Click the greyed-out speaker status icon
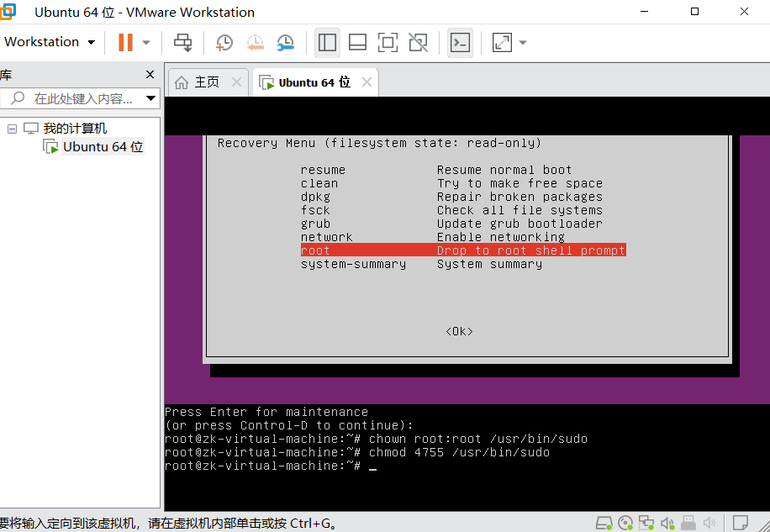 pos(709,523)
